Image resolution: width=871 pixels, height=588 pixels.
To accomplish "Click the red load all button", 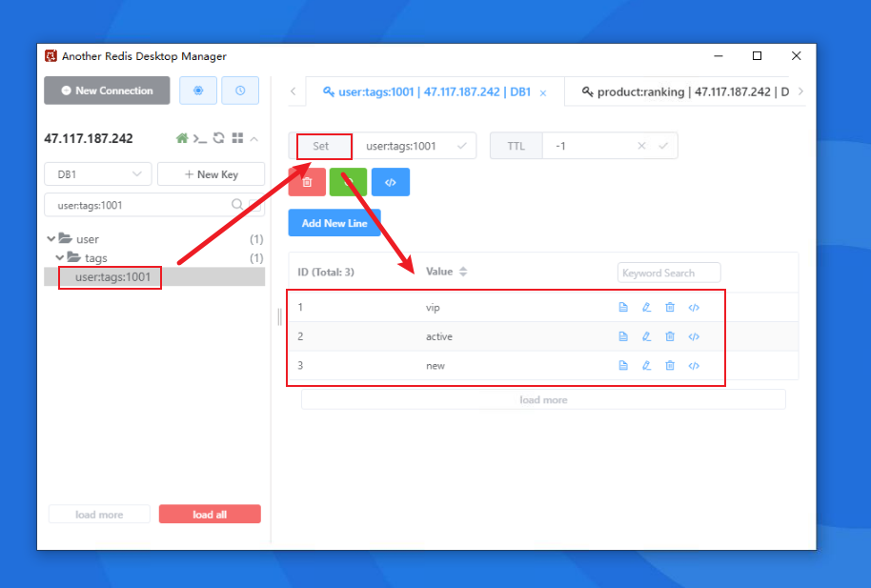I will pyautogui.click(x=210, y=515).
